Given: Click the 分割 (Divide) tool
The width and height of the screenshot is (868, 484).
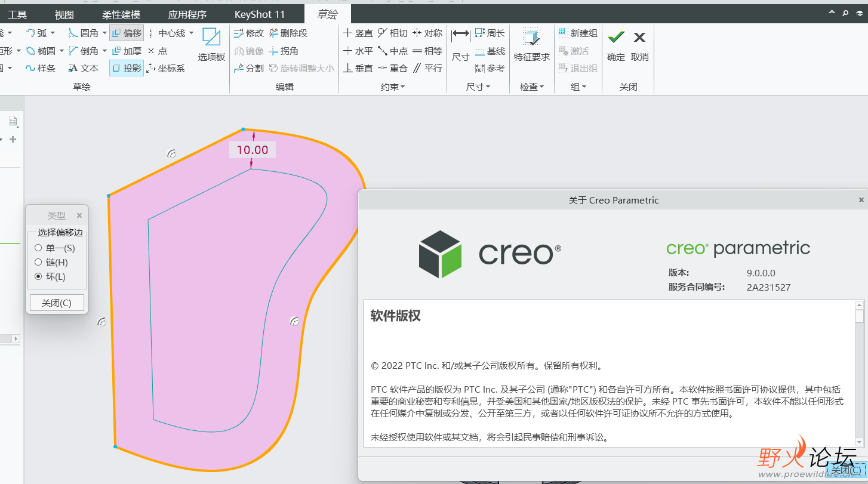Looking at the screenshot, I should 249,69.
